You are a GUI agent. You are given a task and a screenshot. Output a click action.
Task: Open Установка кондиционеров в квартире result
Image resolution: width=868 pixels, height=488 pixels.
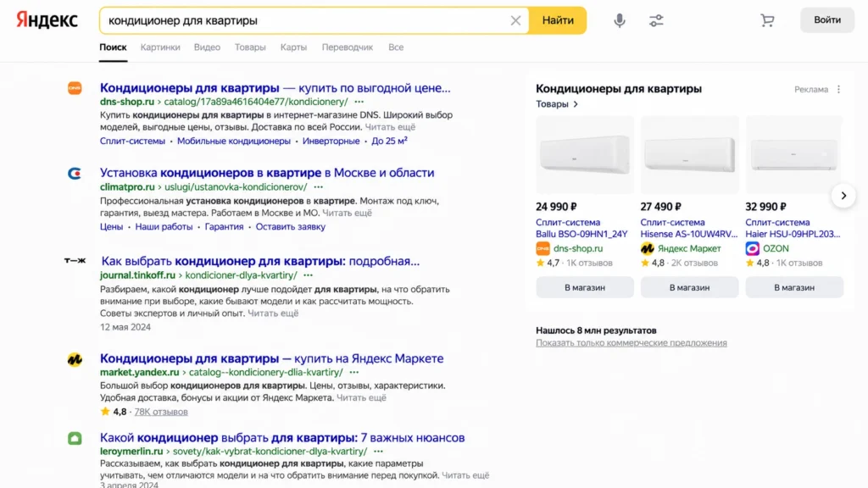coord(267,173)
